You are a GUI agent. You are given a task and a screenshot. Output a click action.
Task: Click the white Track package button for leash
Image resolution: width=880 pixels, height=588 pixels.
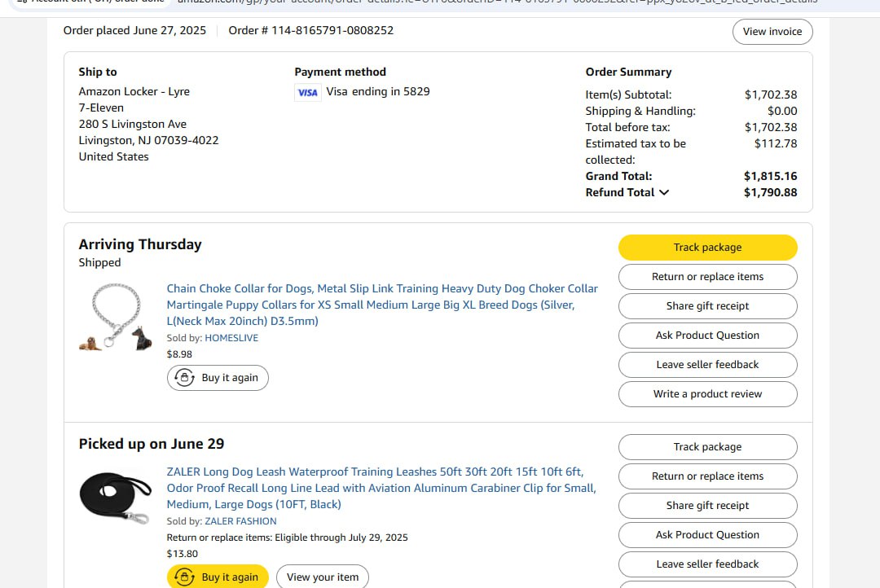tap(708, 447)
